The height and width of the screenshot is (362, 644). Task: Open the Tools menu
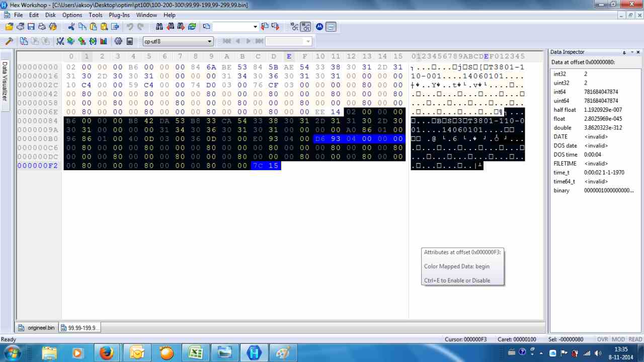[x=96, y=15]
